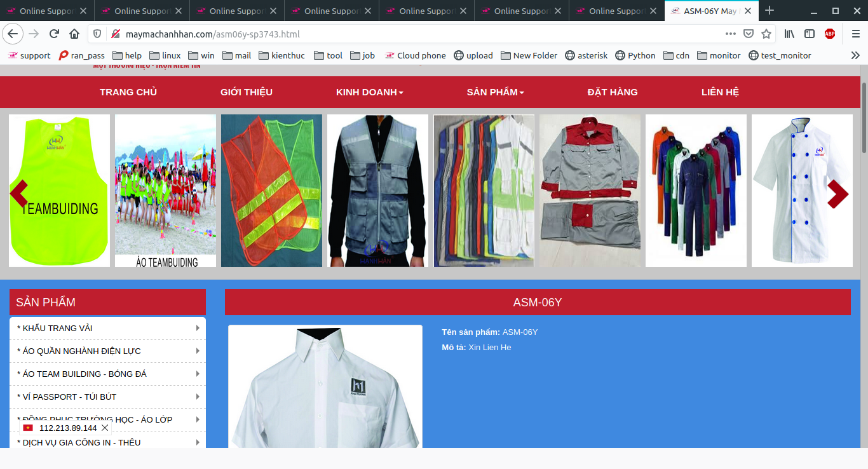The image size is (868, 469).
Task: Click the tracking protection shield icon
Action: (x=97, y=34)
